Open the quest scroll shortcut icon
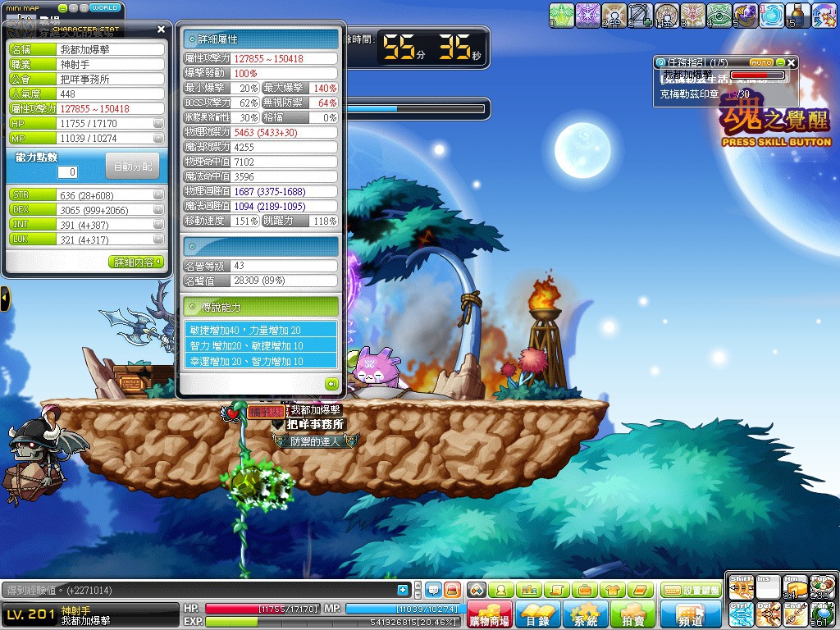The width and height of the screenshot is (840, 630). [x=557, y=590]
